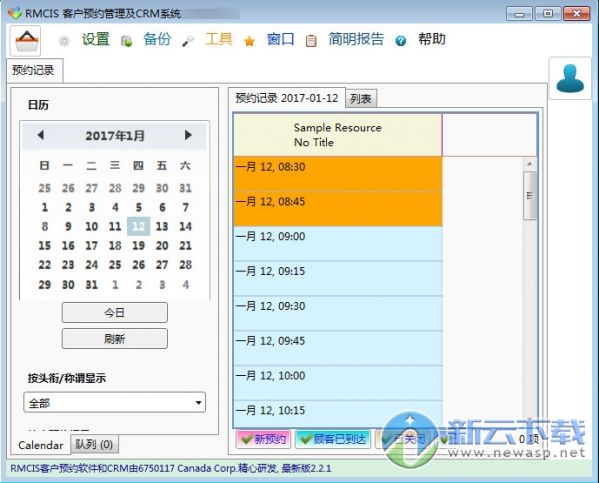Image resolution: width=599 pixels, height=483 pixels.
Task: Select the 一月 12, 09:15 time slot
Action: (x=338, y=278)
